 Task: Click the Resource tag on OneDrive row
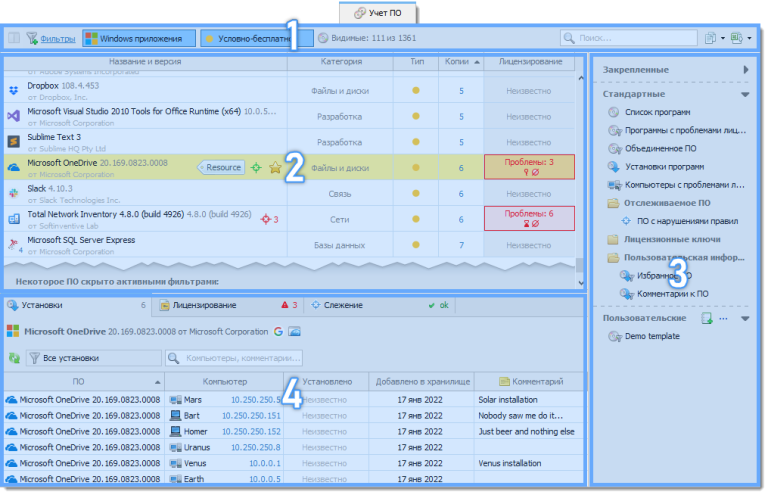221,167
